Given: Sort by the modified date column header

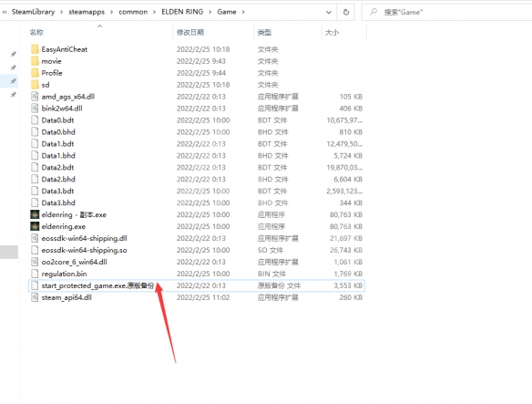Looking at the screenshot, I should [x=190, y=32].
